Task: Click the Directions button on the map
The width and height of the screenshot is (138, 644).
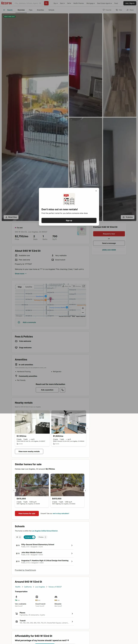Action: coord(77,286)
